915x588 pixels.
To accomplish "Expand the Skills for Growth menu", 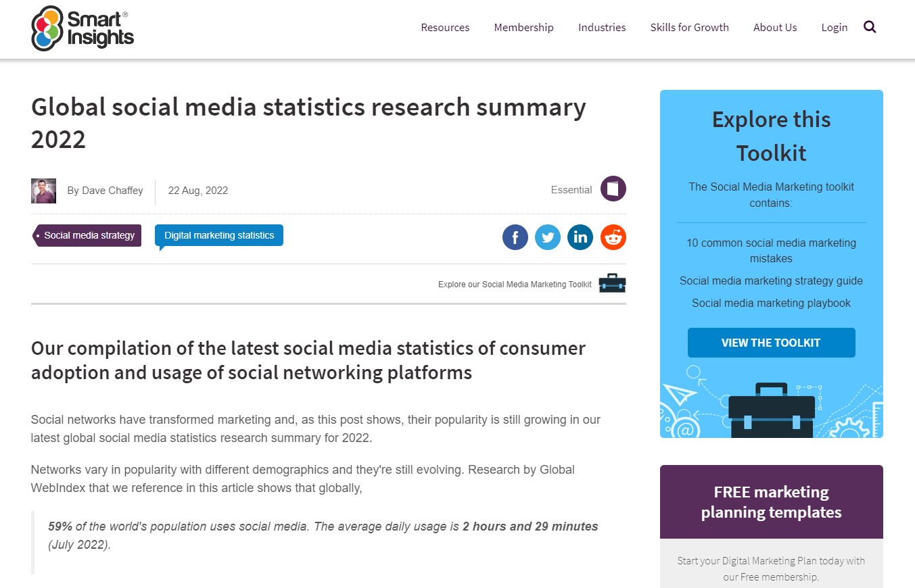I will click(x=690, y=28).
